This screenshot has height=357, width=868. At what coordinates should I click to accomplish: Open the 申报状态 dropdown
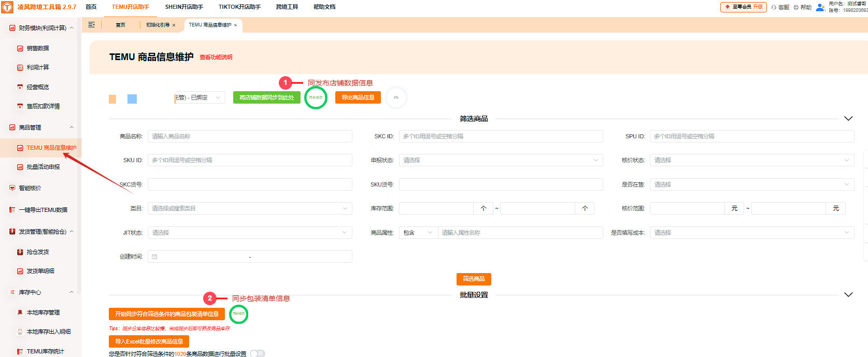click(x=501, y=160)
